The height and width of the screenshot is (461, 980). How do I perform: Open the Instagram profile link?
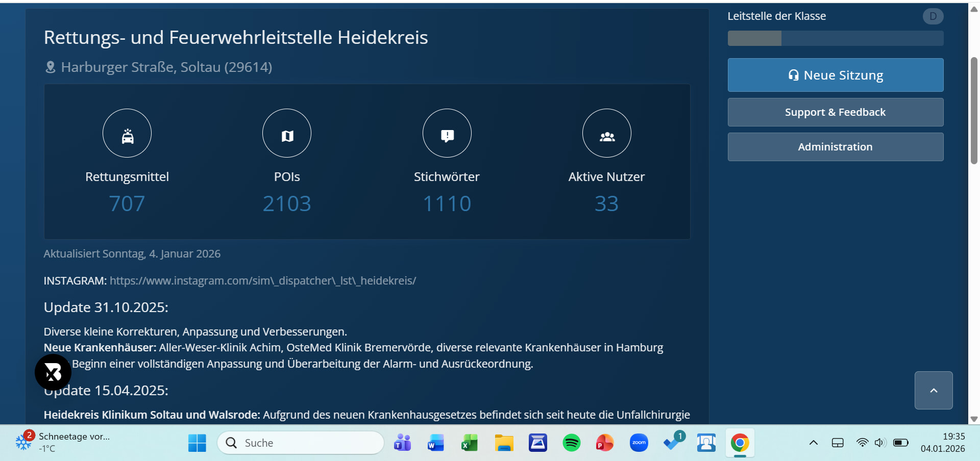(x=262, y=281)
